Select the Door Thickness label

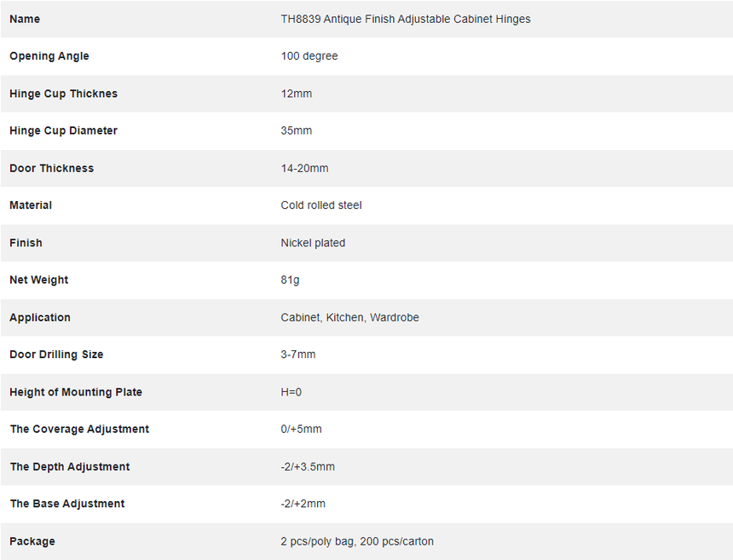tap(51, 168)
